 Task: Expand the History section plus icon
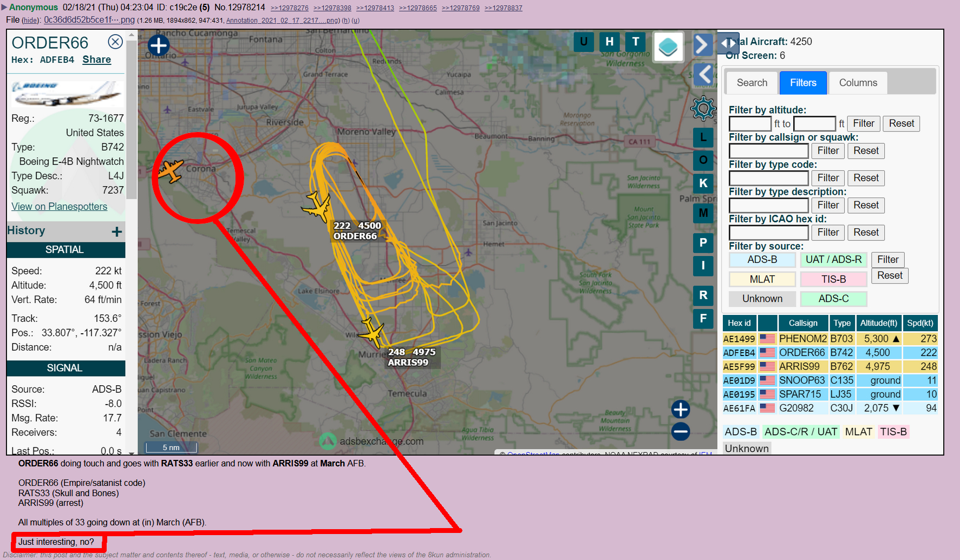(x=117, y=232)
